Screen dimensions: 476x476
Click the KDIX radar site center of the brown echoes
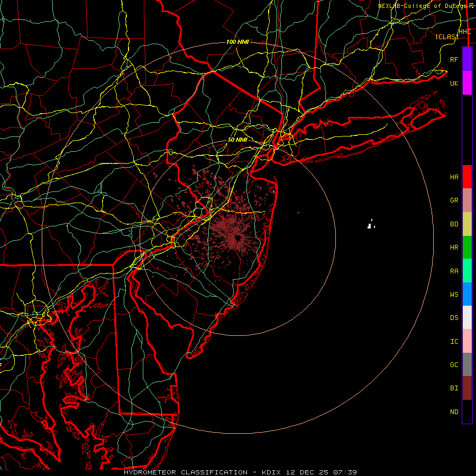[237, 238]
